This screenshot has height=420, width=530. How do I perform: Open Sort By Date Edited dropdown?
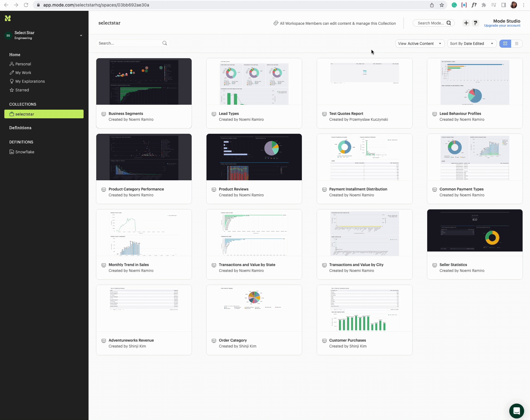coord(471,44)
